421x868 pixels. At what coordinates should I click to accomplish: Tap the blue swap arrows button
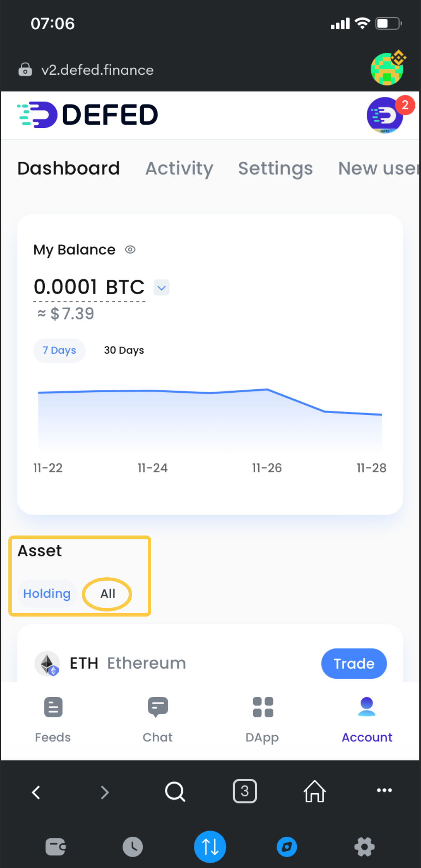[210, 847]
